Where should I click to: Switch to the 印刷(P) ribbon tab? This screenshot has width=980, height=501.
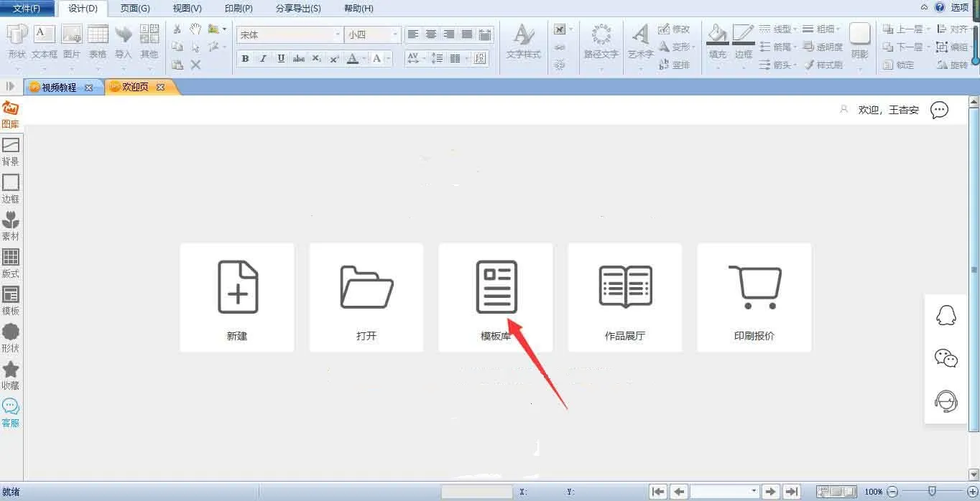point(239,9)
